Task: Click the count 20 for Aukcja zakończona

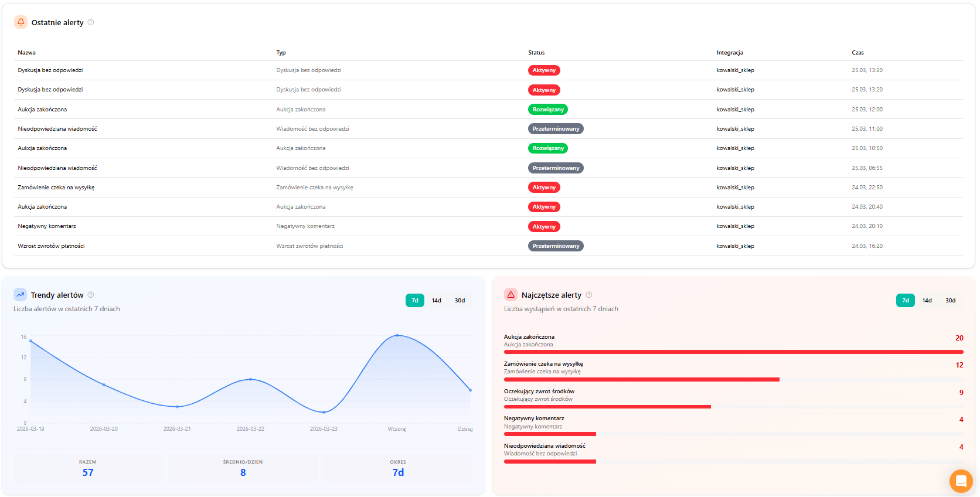Action: pyautogui.click(x=959, y=338)
